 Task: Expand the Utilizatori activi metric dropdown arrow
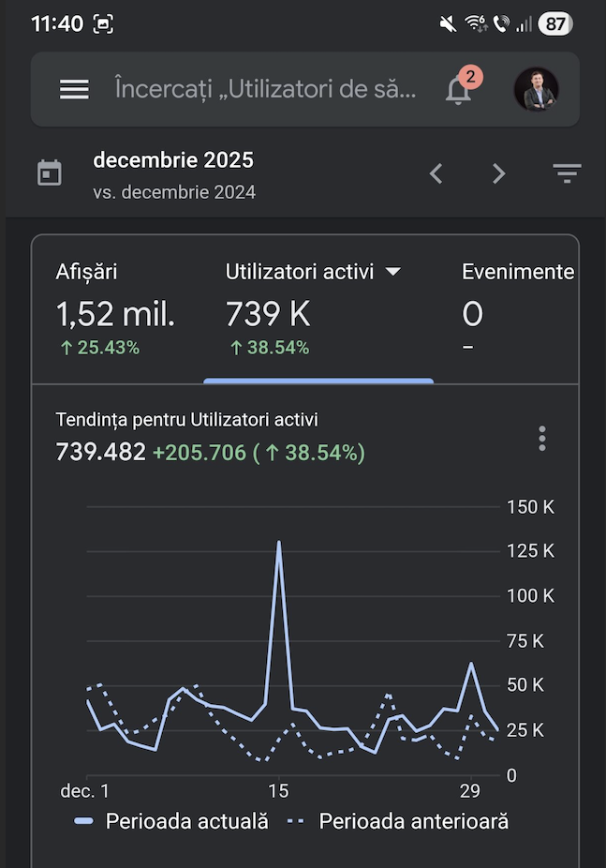(x=393, y=272)
